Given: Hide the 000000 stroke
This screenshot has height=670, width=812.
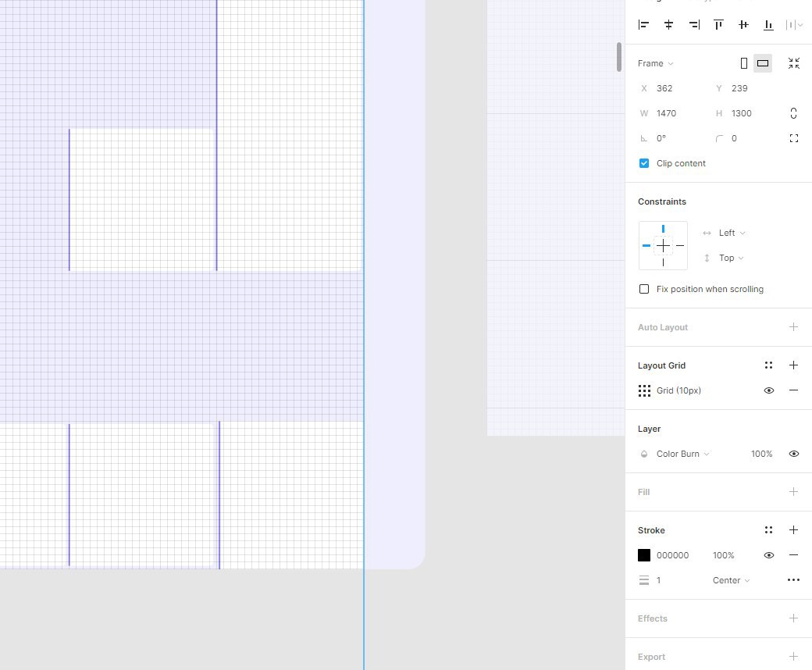Looking at the screenshot, I should 769,555.
